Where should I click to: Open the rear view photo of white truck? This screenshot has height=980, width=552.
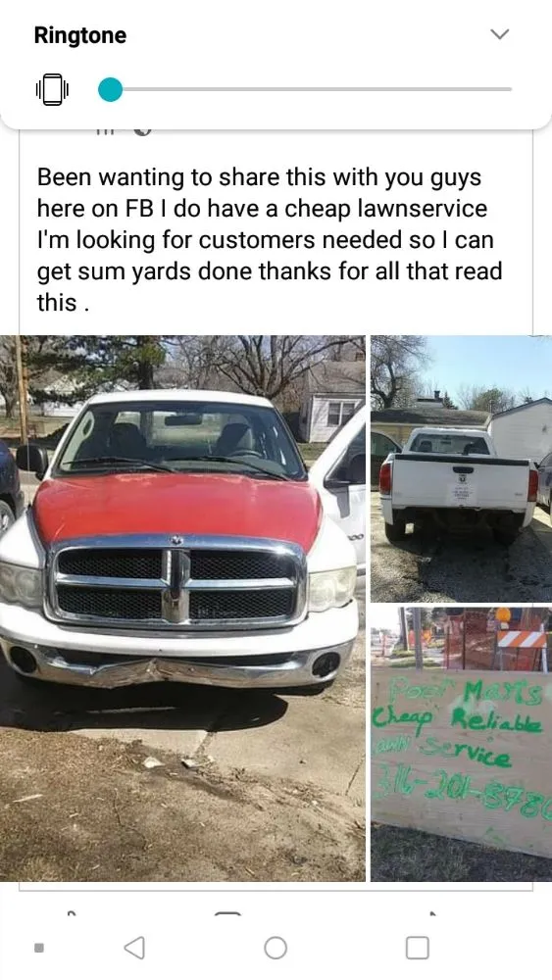click(x=462, y=468)
